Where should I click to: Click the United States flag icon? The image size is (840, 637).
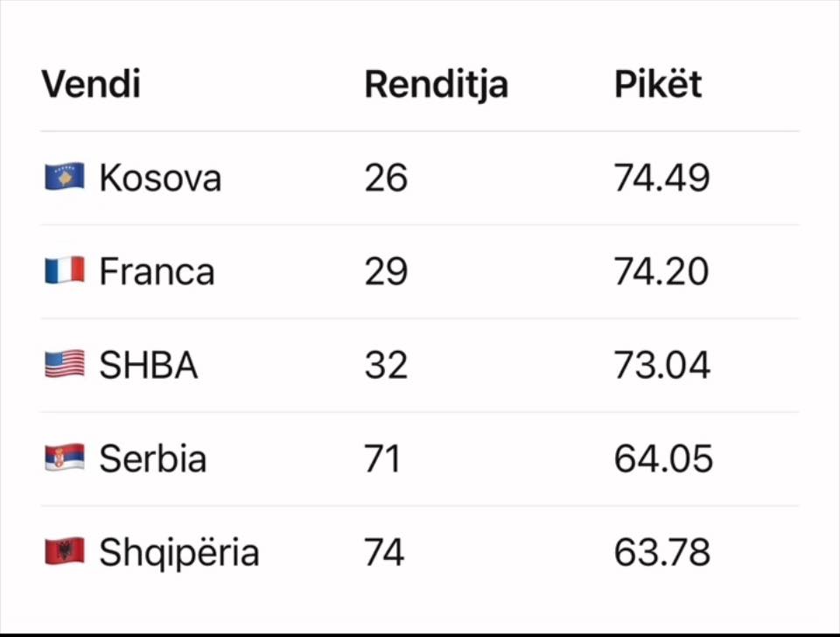tap(65, 365)
